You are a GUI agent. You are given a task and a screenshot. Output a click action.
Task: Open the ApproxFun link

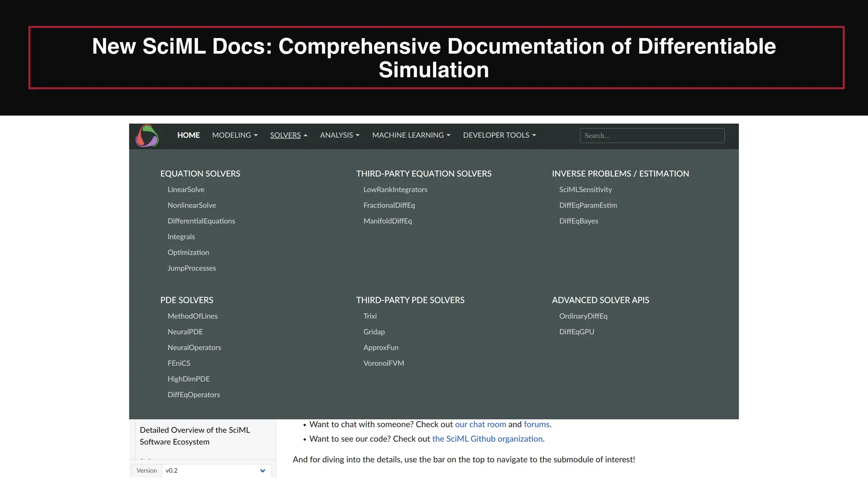(381, 347)
